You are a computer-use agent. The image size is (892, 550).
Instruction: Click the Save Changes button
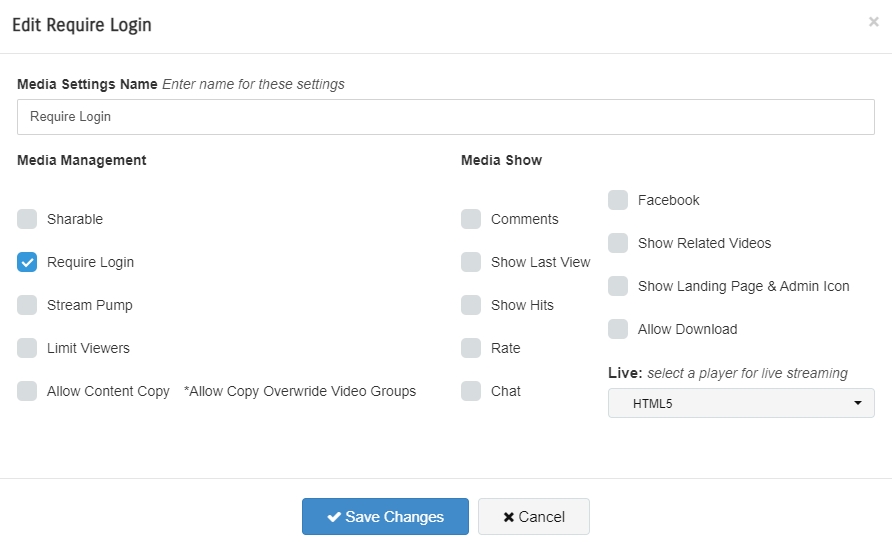[385, 517]
